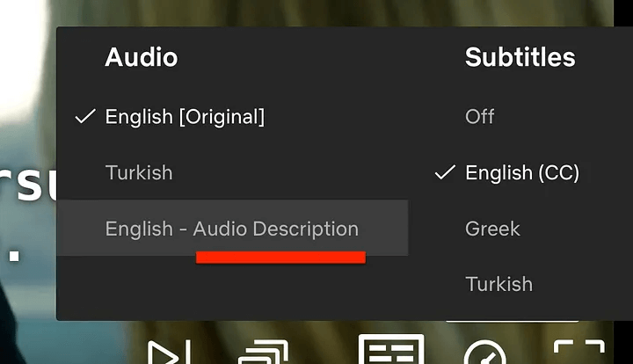Viewport: 633px width, 364px height.
Task: Turn subtitles Off
Action: (x=480, y=117)
